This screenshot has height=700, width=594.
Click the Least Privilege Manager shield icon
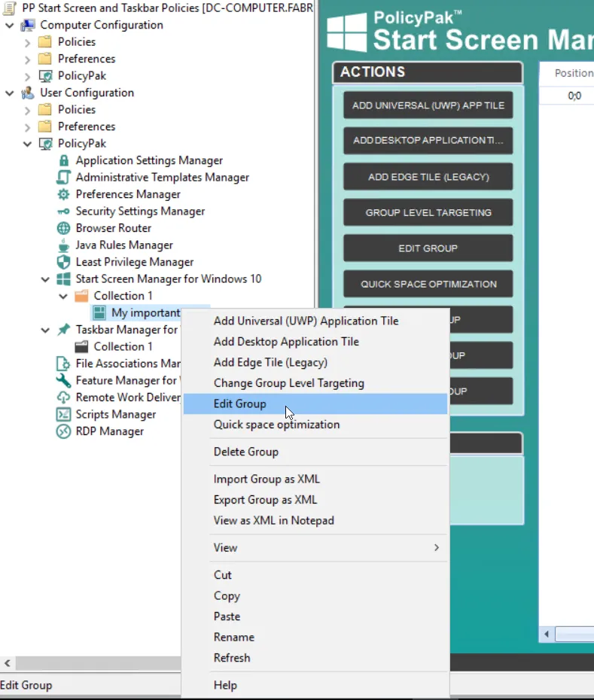coord(63,262)
